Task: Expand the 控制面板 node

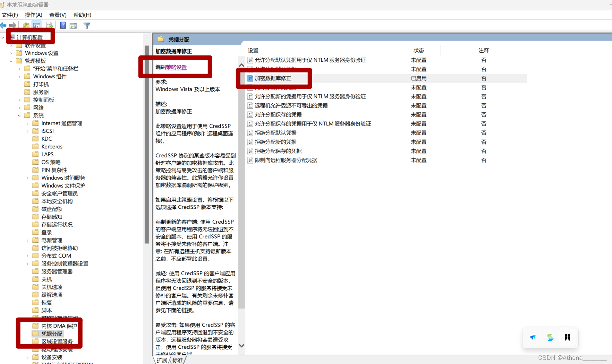Action: click(19, 100)
